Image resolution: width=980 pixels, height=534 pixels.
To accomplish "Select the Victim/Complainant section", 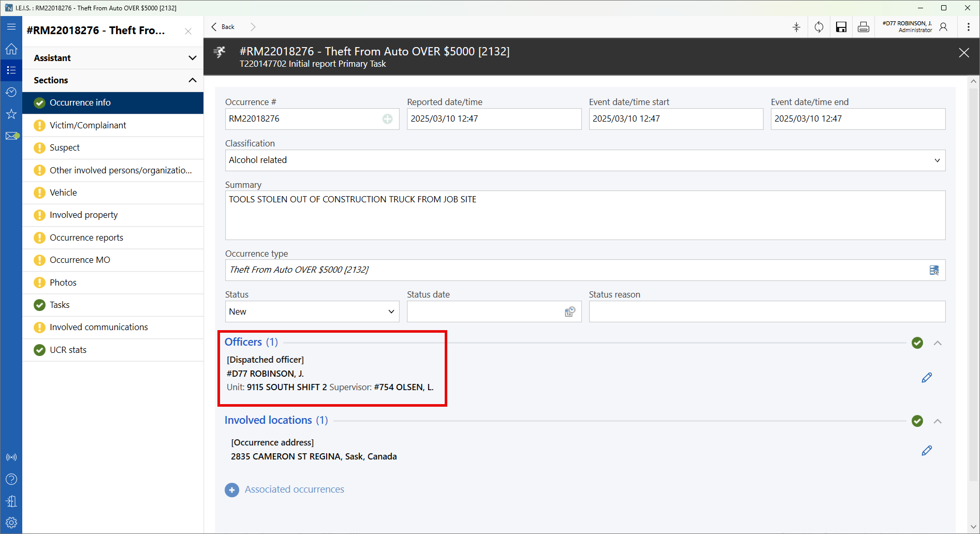I will coord(88,125).
